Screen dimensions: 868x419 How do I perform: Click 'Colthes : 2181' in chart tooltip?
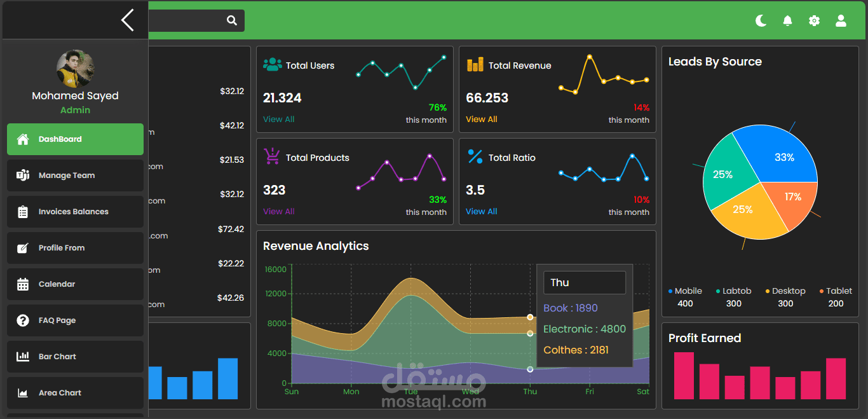[x=576, y=350]
